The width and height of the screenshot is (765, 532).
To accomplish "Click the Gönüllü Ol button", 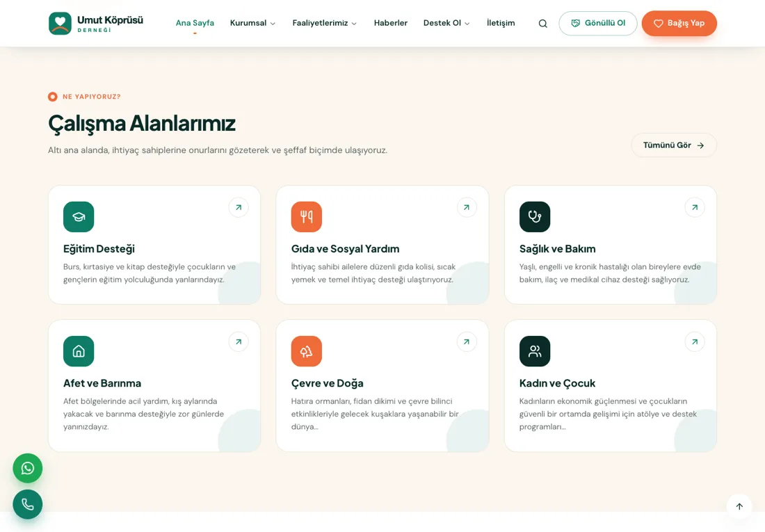I will 598,24.
